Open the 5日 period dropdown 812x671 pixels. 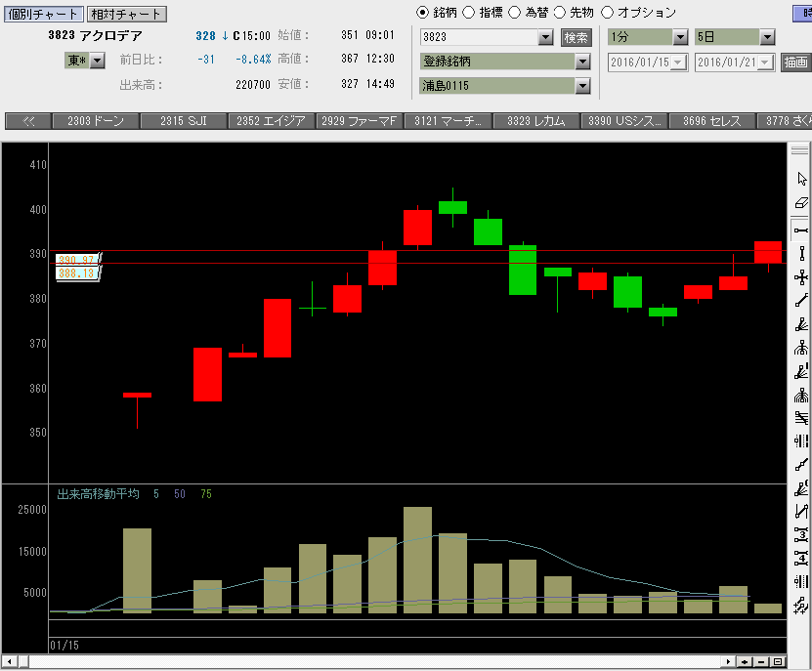pyautogui.click(x=767, y=37)
